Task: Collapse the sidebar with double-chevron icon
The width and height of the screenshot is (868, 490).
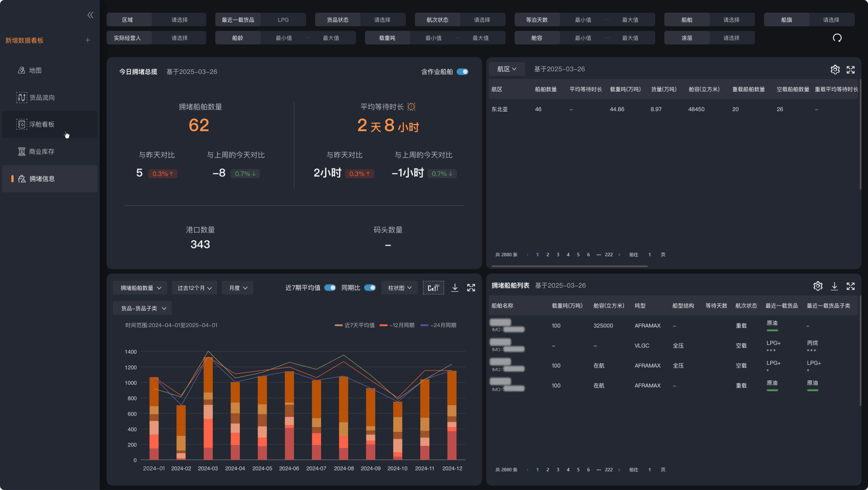Action: [x=90, y=15]
